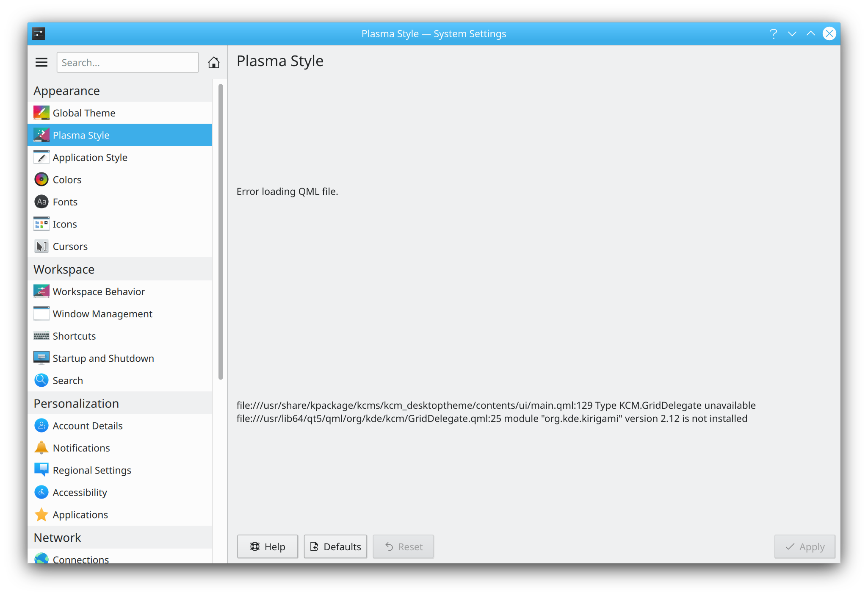868x596 pixels.
Task: Click inside the Search field
Action: pos(127,62)
